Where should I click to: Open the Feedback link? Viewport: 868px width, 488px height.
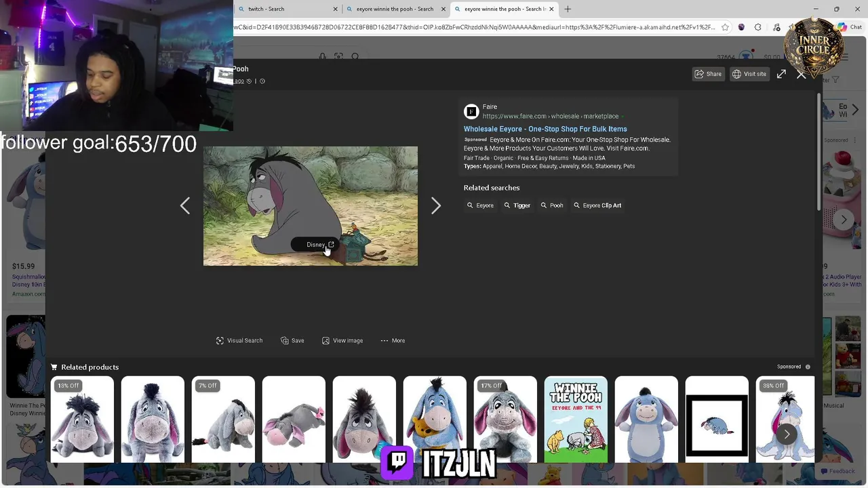coord(837,471)
